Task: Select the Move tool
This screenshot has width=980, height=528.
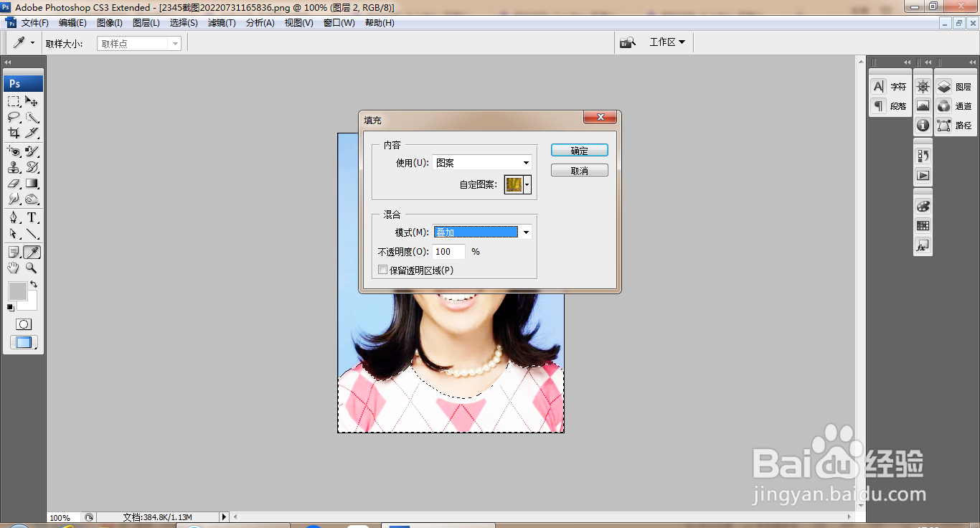Action: (x=32, y=101)
